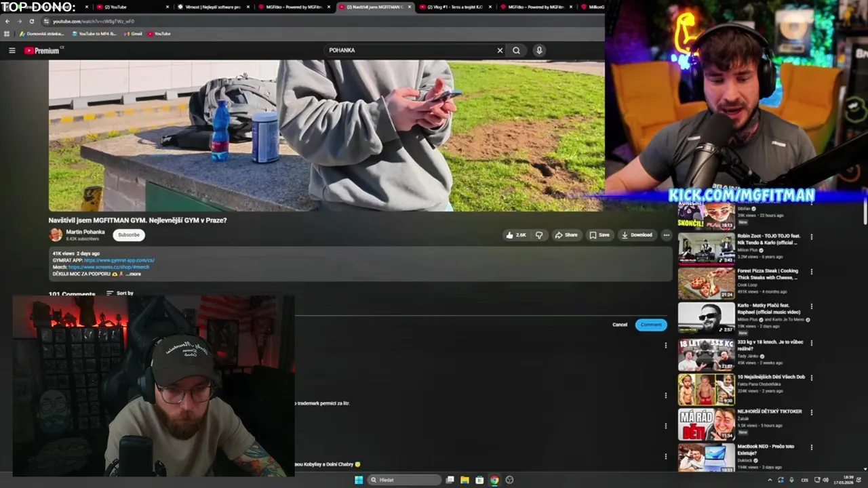Image resolution: width=868 pixels, height=488 pixels.
Task: Open the Sort by comments dropdown
Action: point(120,293)
